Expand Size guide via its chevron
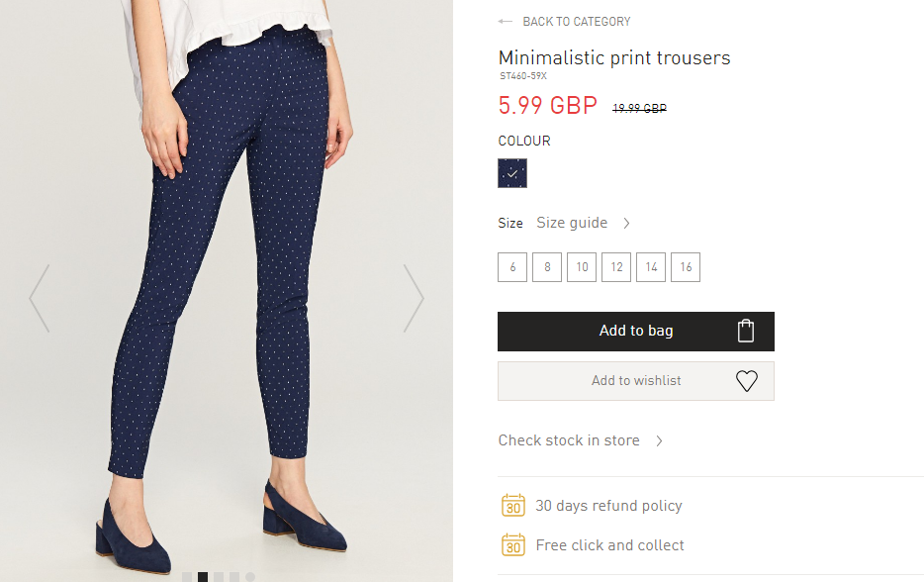This screenshot has width=924, height=582. [626, 223]
